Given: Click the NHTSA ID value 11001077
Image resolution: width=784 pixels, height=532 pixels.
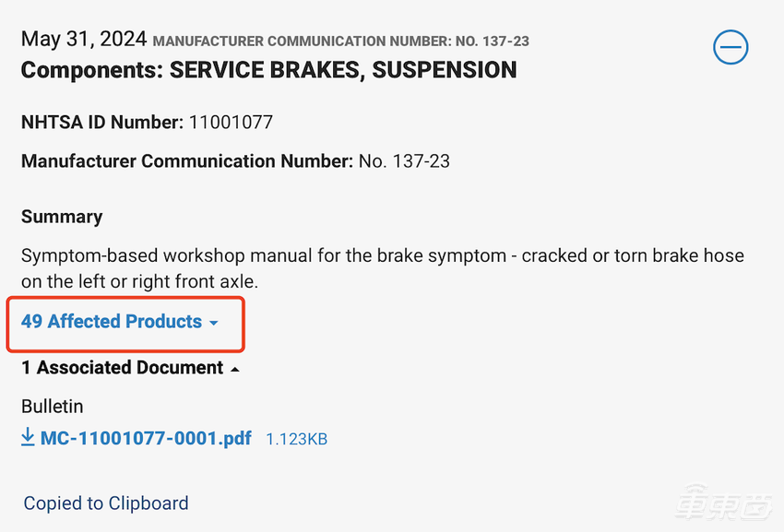Looking at the screenshot, I should (x=231, y=122).
